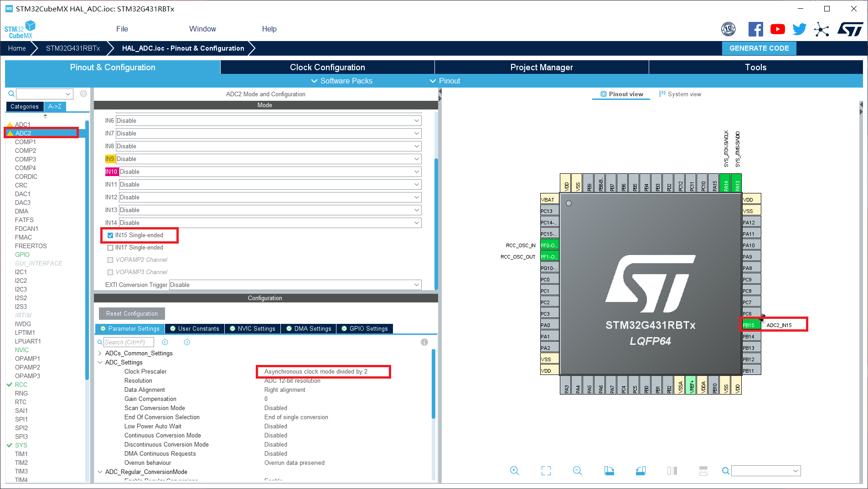Collapse the ADC_Settings section
Screen dimensions: 868x489
click(x=100, y=362)
